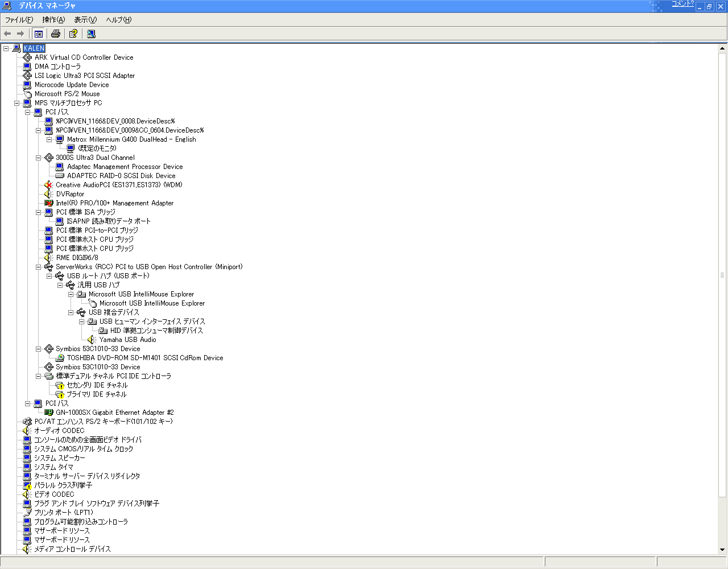Open the 表示(V) menu

[85, 20]
